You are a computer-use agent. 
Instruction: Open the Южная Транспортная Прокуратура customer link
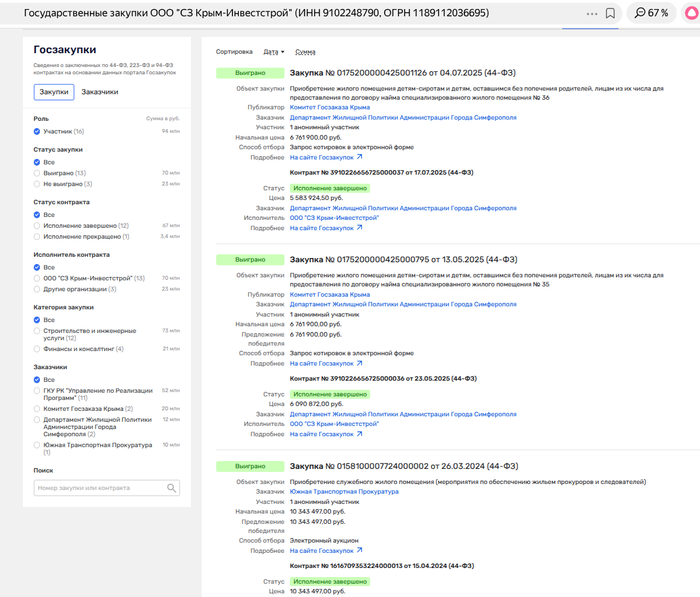pyautogui.click(x=344, y=492)
